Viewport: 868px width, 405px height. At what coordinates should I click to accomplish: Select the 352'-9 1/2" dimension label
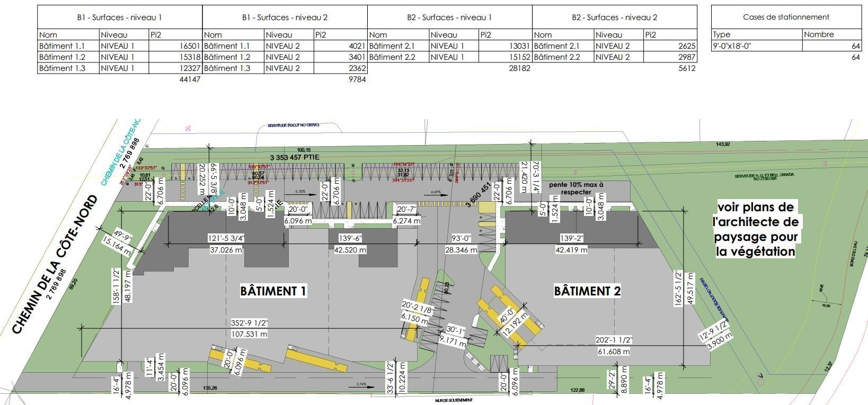pyautogui.click(x=249, y=323)
